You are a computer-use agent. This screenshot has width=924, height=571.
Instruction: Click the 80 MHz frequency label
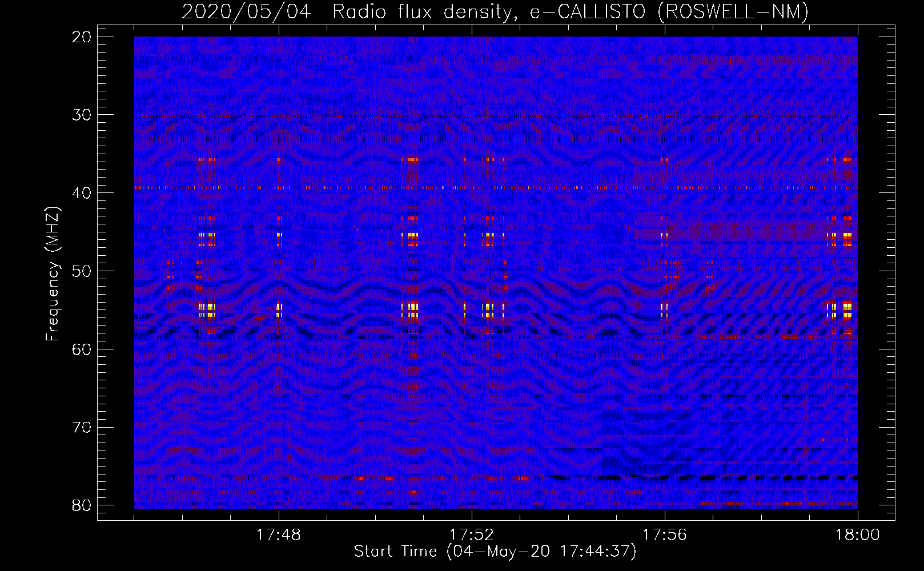click(x=82, y=505)
